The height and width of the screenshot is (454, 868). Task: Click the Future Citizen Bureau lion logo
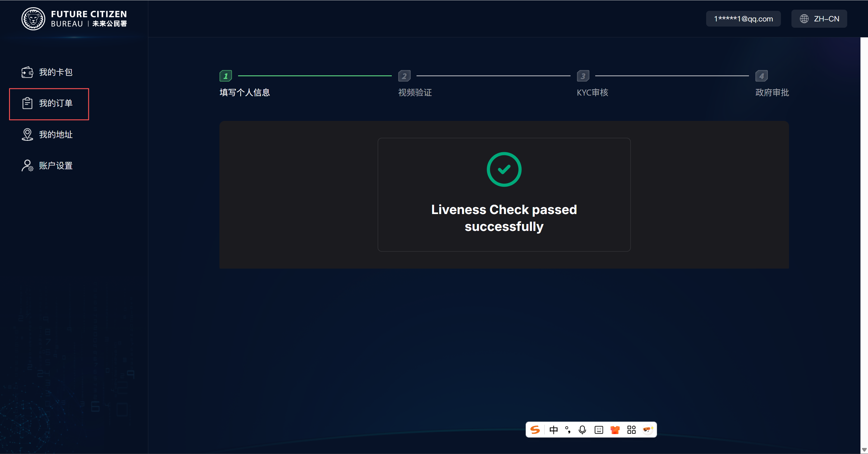(x=33, y=19)
